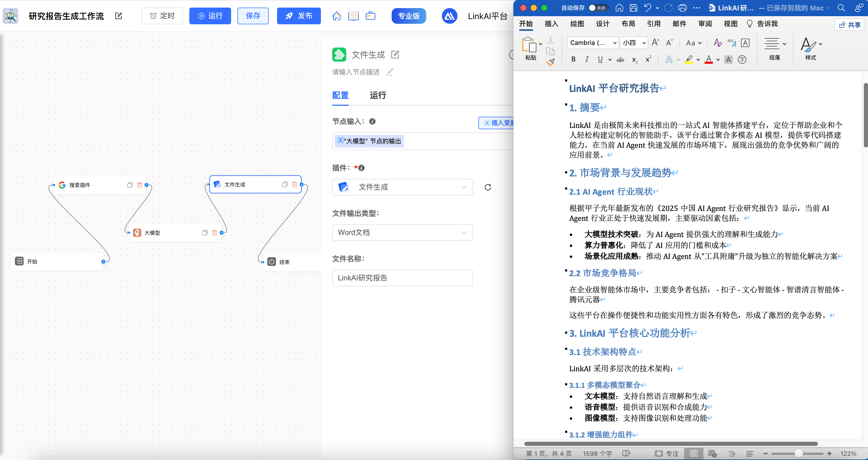Image resolution: width=868 pixels, height=460 pixels.
Task: Apply the red font color swatch
Action: pyautogui.click(x=709, y=60)
